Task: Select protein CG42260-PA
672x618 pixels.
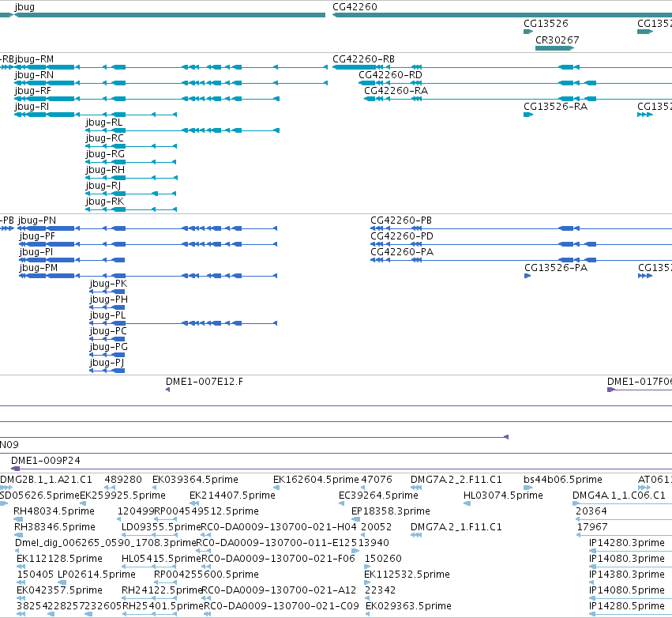Action: tap(402, 252)
